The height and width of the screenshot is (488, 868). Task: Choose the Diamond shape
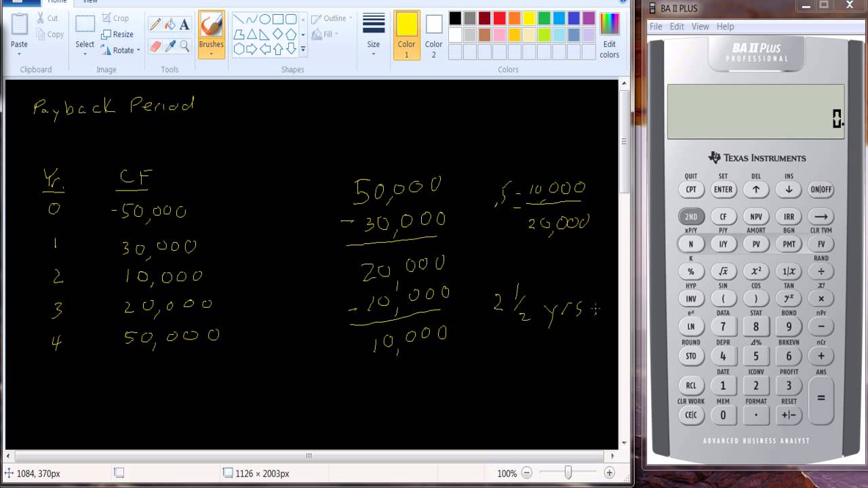(278, 34)
